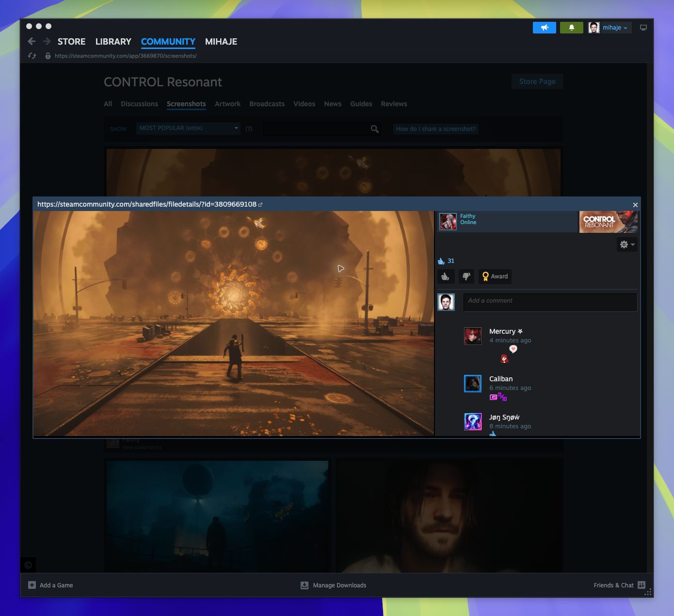The width and height of the screenshot is (674, 616).
Task: Open the MIHAJE profile menu
Action: pos(221,42)
